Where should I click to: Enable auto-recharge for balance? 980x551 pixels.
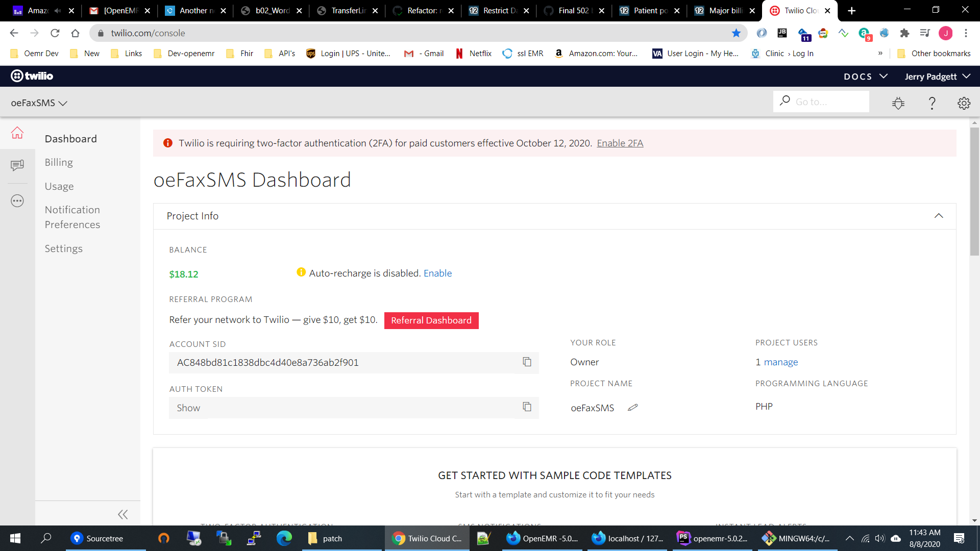coord(437,273)
